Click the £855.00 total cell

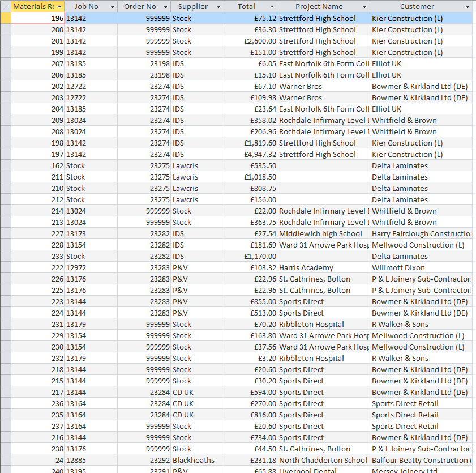point(250,302)
